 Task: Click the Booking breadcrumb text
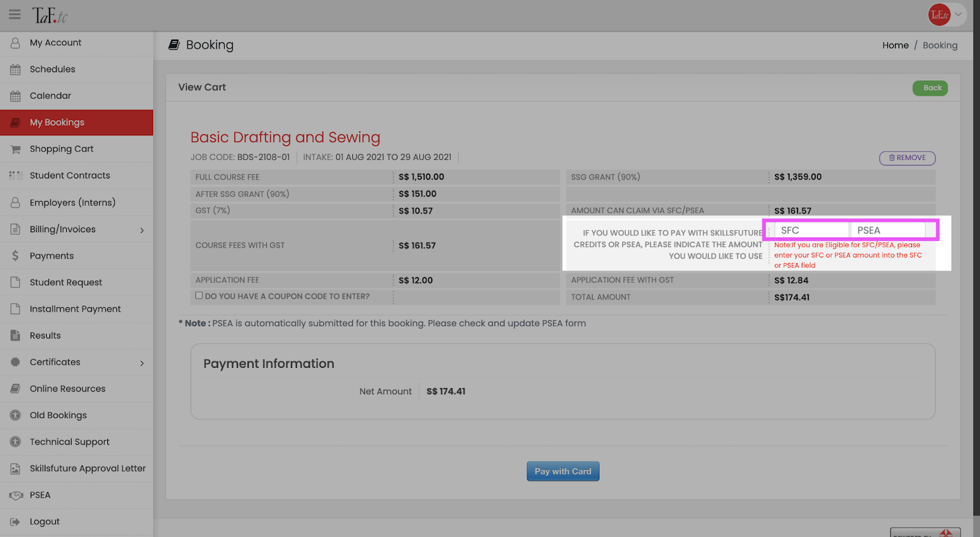(940, 45)
